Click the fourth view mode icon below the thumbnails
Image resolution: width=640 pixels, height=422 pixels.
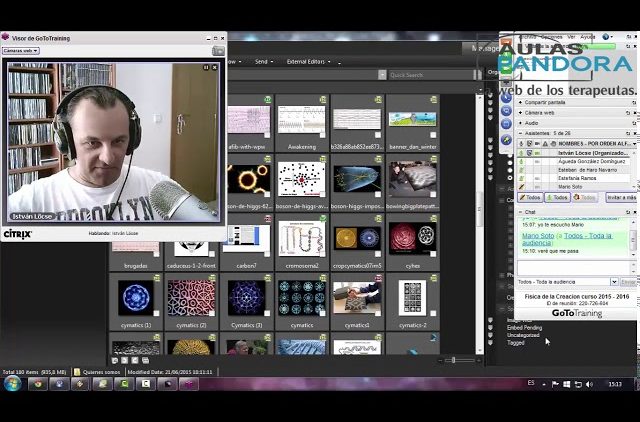click(145, 360)
